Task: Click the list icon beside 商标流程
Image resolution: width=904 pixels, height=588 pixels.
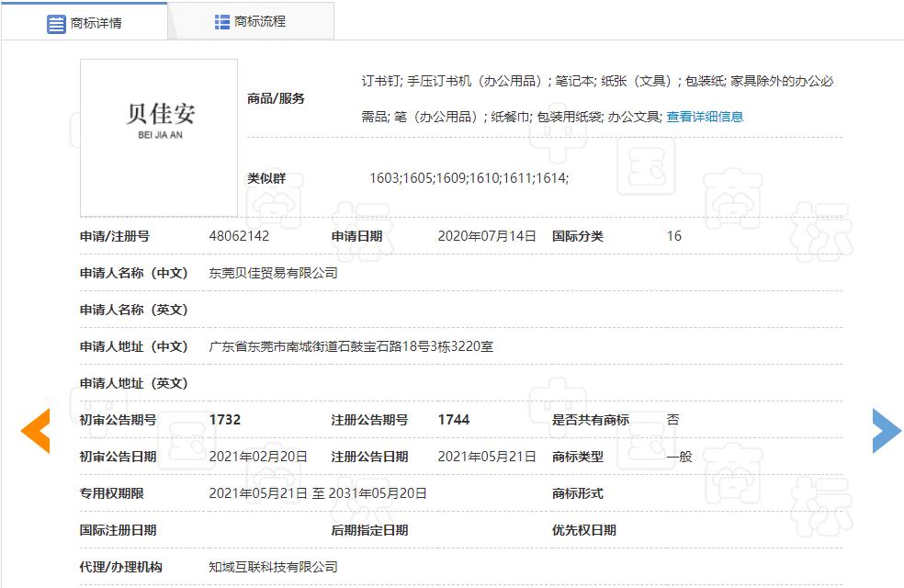Action: [222, 22]
